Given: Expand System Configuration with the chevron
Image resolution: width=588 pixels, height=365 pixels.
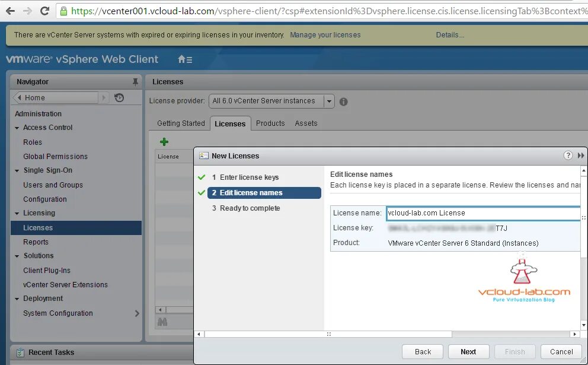Looking at the screenshot, I should pos(137,313).
